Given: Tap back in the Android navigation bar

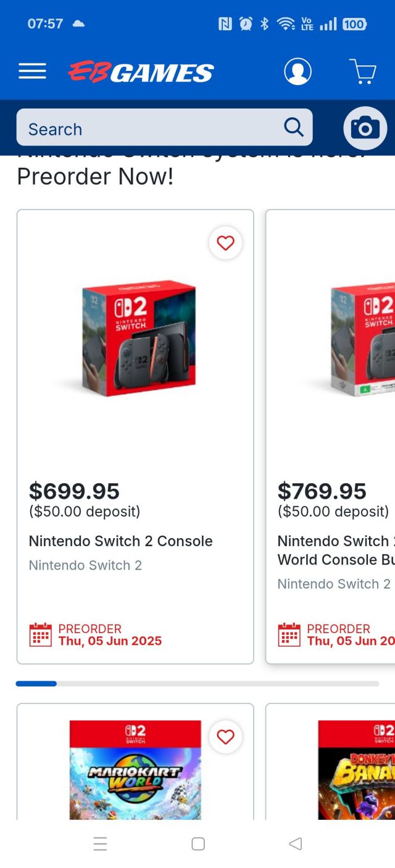Looking at the screenshot, I should click(x=295, y=843).
